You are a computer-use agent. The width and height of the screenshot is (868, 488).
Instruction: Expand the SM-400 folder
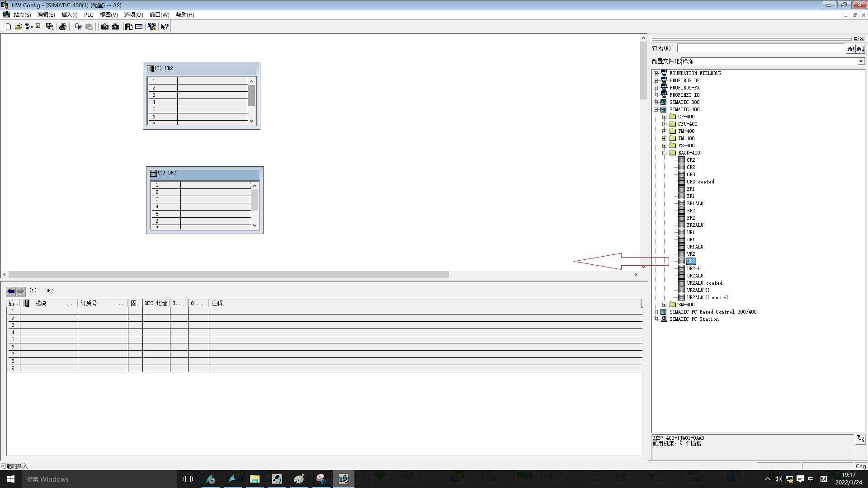664,305
